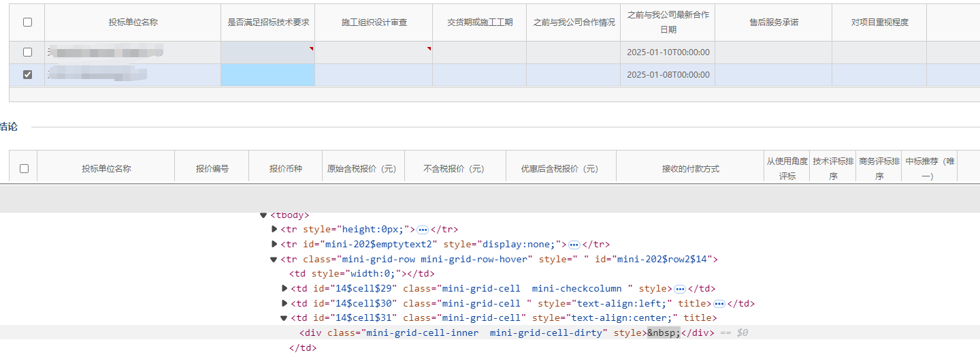Click the 接收的付款方式 column header

coord(690,168)
